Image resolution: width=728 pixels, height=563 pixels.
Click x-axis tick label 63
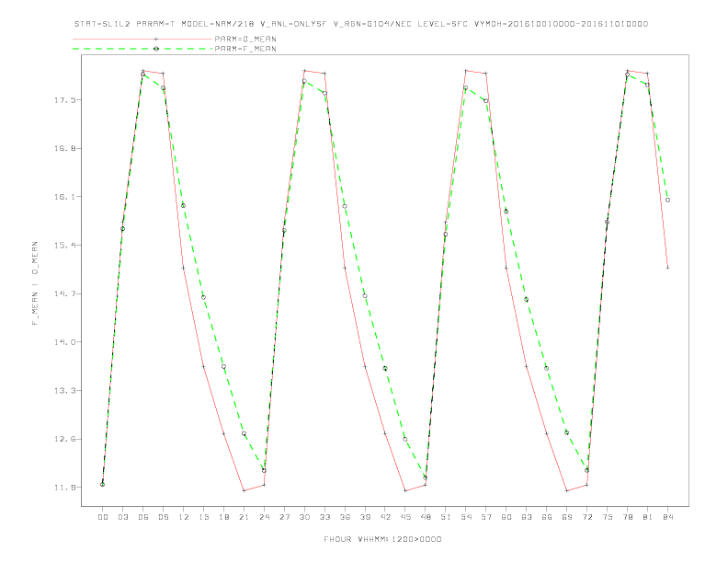527,517
